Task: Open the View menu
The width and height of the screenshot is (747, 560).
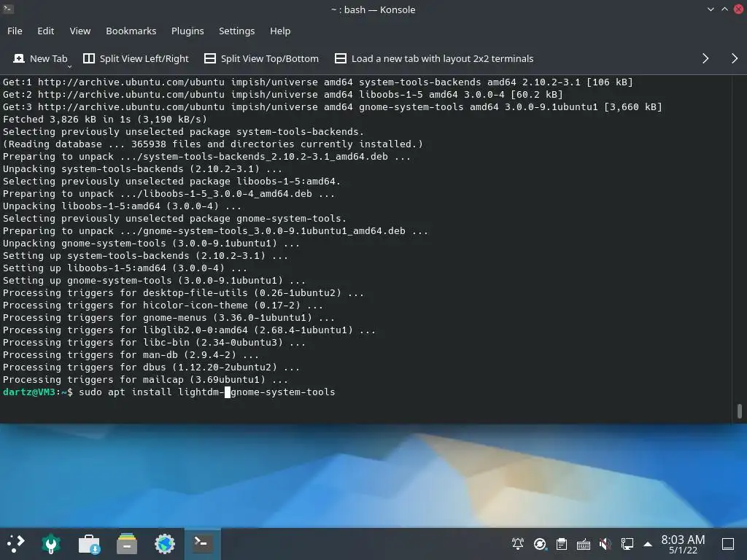Action: 80,31
